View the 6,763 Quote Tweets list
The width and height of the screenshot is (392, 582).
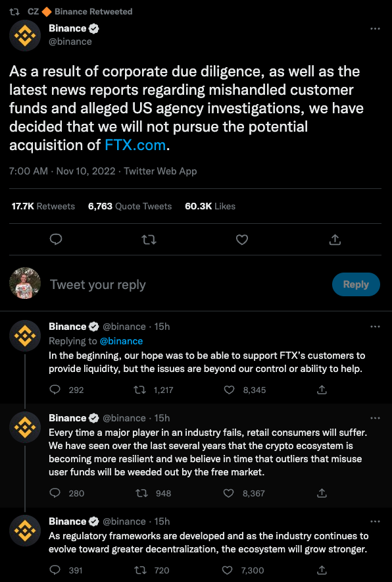click(130, 206)
